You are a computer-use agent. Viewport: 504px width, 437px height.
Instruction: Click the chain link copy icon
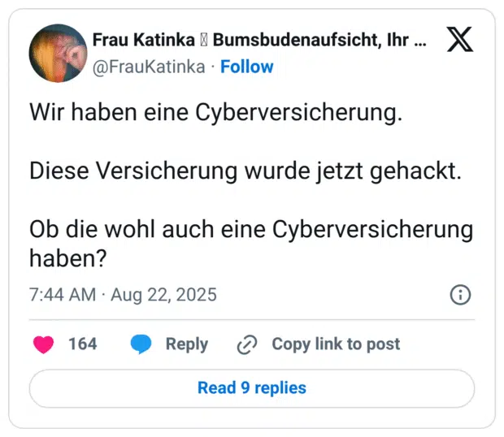246,344
